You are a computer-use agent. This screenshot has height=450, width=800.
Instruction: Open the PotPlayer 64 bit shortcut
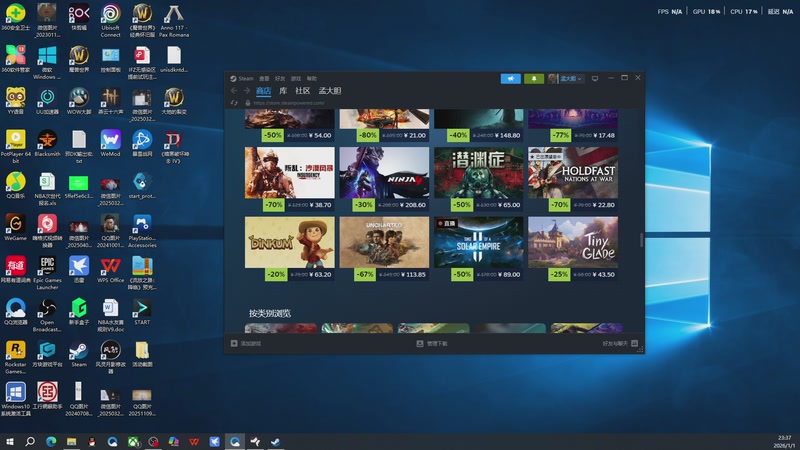point(16,146)
